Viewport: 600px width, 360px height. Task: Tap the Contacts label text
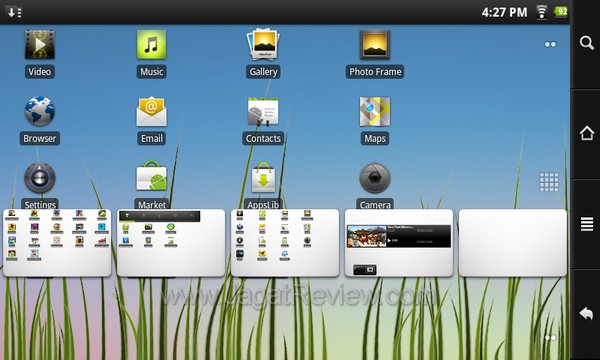click(263, 138)
